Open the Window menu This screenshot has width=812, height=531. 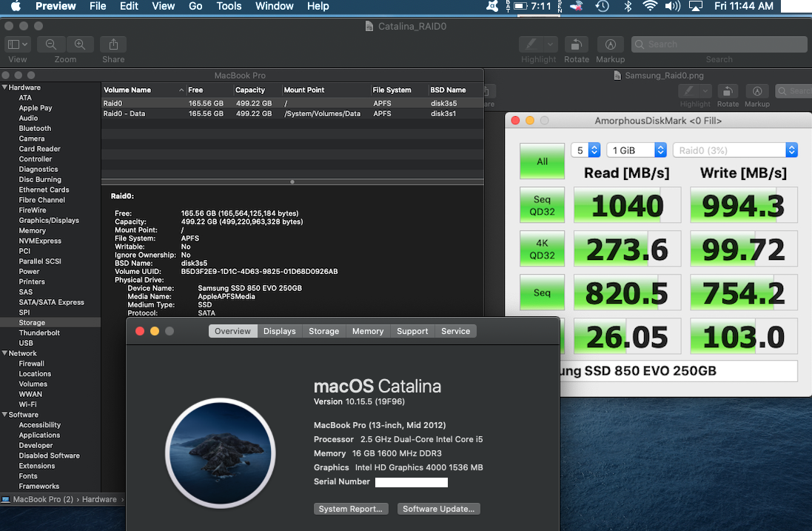(275, 6)
